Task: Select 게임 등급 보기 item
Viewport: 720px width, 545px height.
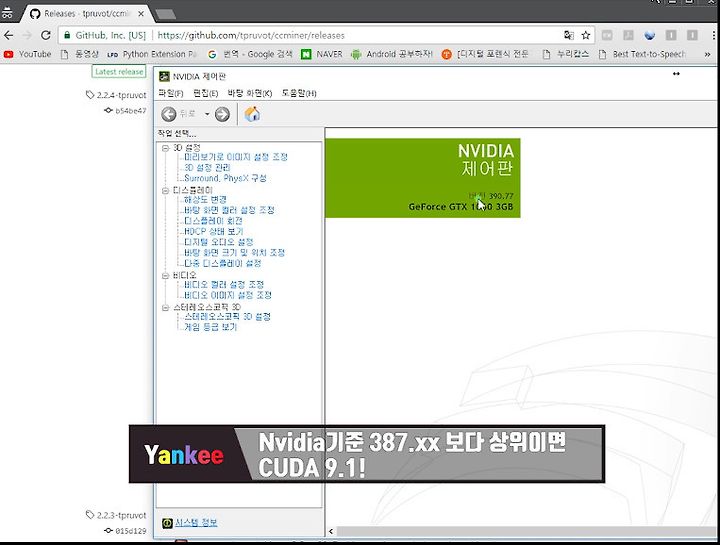Action: coord(210,327)
